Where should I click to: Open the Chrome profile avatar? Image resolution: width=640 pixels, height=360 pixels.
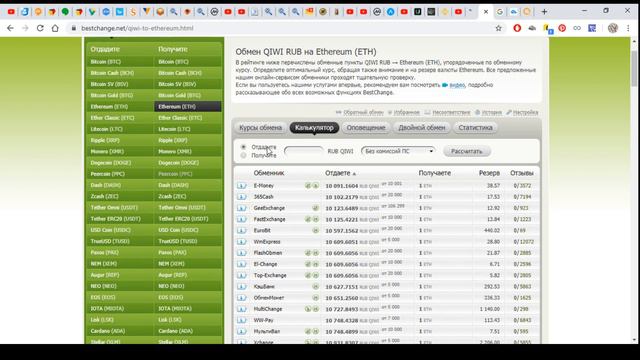click(613, 28)
